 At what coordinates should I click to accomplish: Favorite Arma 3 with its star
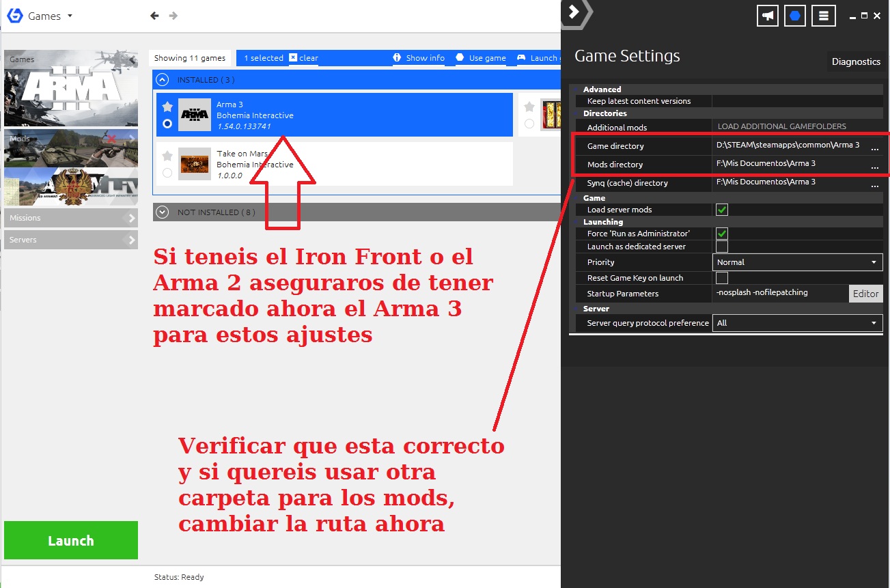pyautogui.click(x=167, y=107)
